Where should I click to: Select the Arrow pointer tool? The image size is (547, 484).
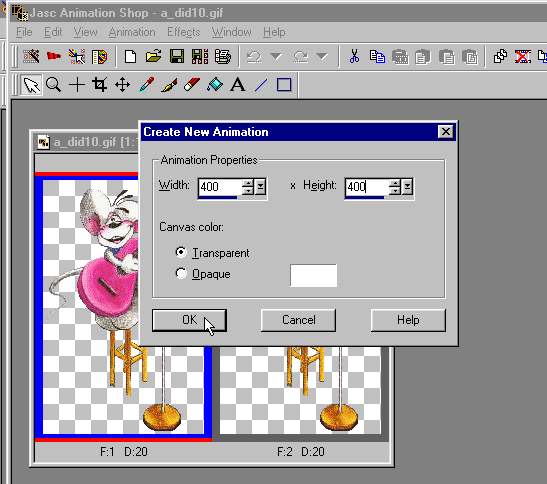click(x=31, y=85)
